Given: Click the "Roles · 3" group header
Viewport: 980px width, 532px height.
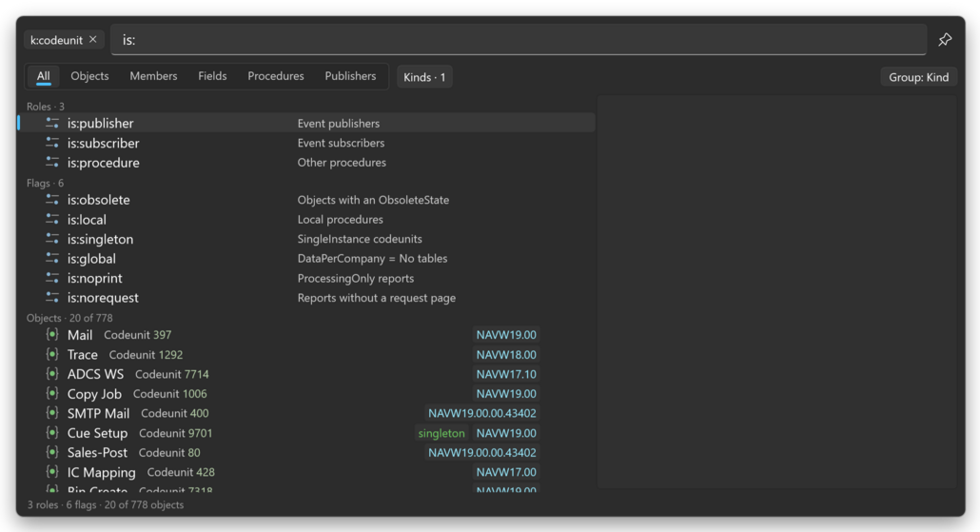Looking at the screenshot, I should tap(45, 107).
